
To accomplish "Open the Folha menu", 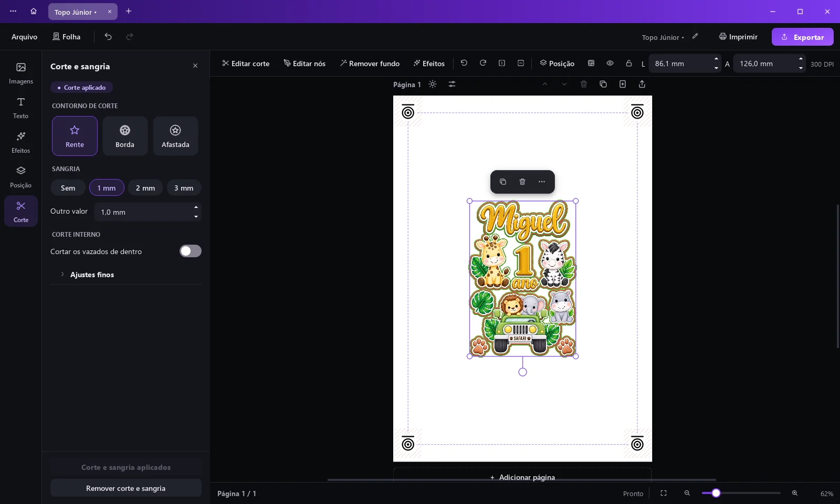I will [66, 36].
